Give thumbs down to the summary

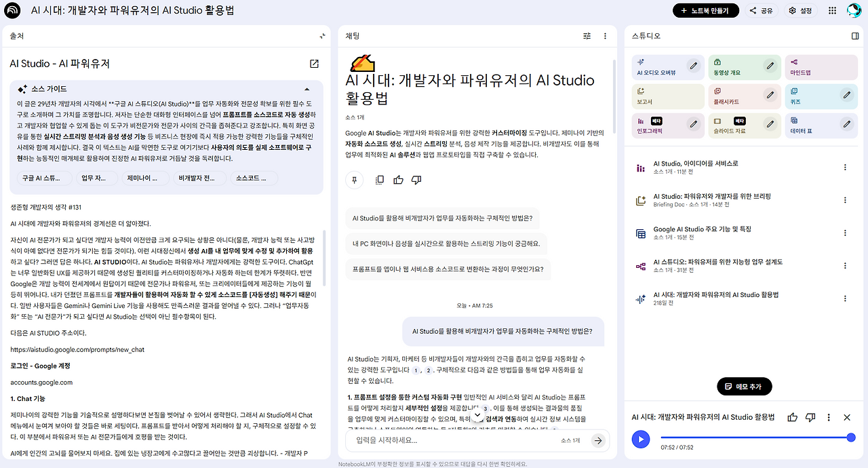(x=416, y=180)
